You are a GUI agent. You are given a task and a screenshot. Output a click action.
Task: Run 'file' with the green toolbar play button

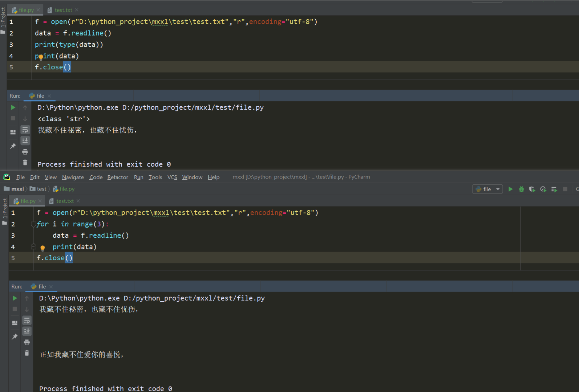[x=511, y=189]
